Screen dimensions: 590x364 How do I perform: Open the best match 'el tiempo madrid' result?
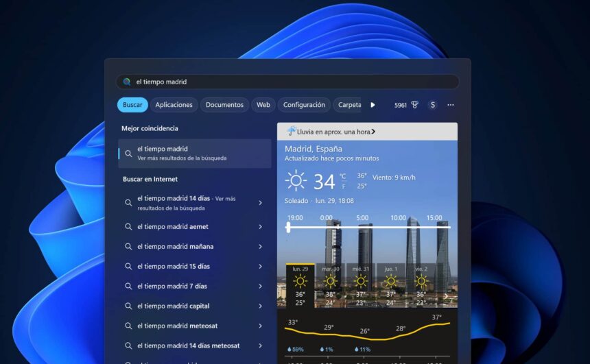195,154
